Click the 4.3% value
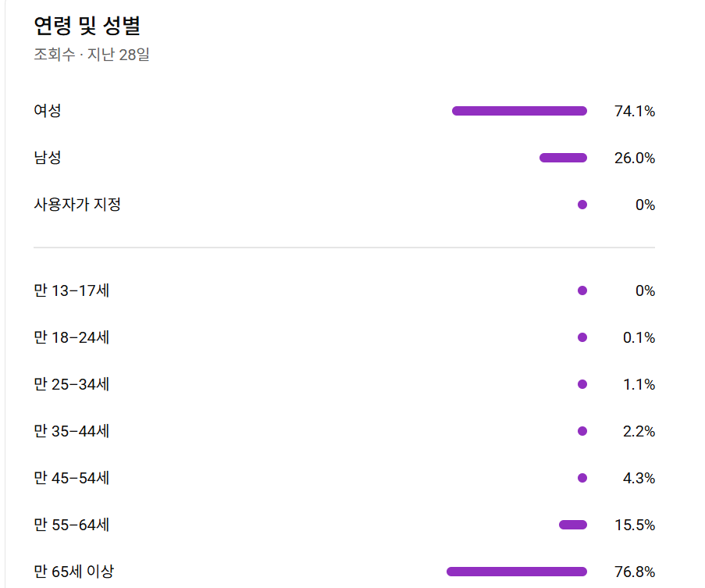The image size is (705, 588). [639, 479]
